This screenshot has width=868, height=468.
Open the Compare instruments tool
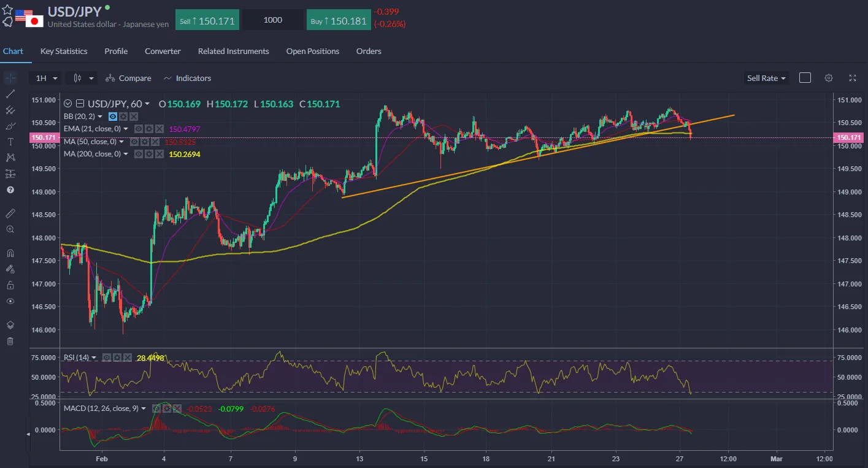[128, 79]
